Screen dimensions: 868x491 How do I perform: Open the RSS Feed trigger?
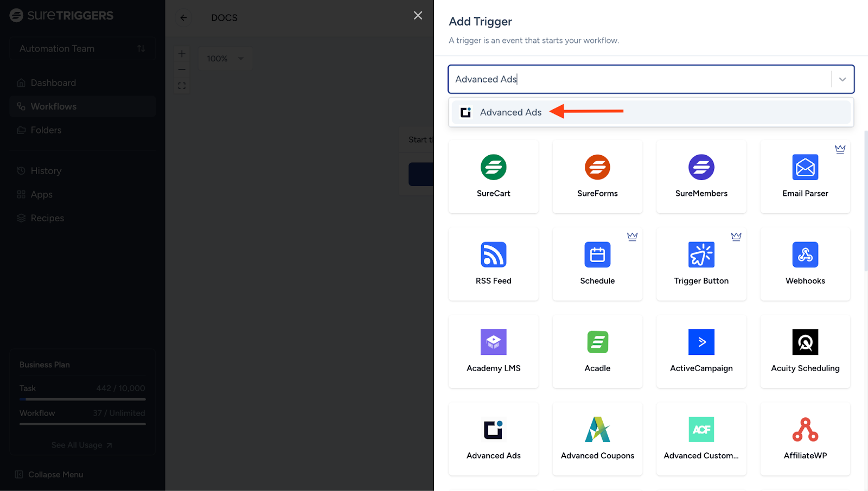[493, 264]
